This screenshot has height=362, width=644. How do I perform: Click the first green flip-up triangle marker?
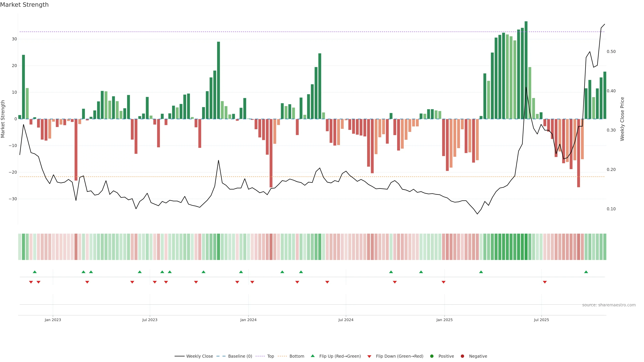[x=35, y=272]
